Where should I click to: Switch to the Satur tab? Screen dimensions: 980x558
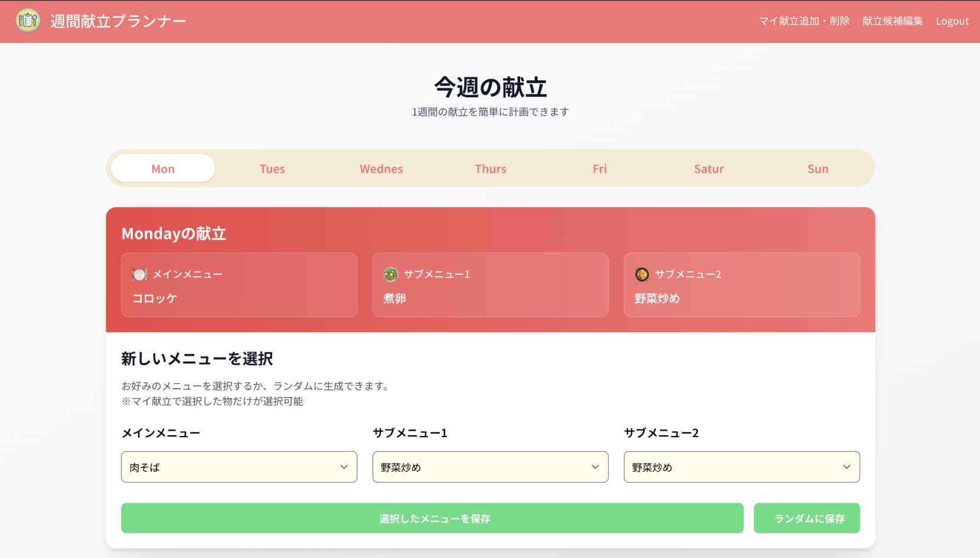(x=708, y=169)
